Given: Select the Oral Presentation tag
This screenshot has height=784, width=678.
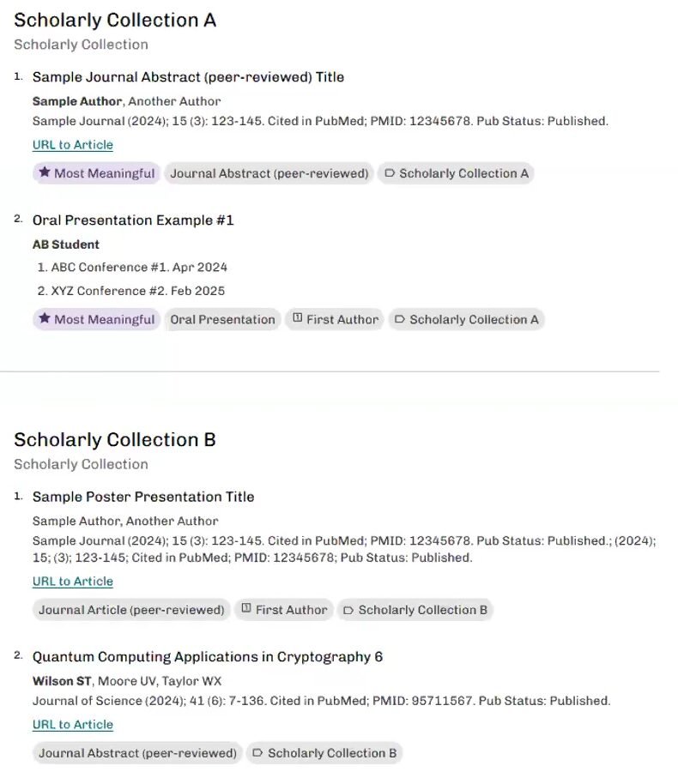Looking at the screenshot, I should [223, 319].
